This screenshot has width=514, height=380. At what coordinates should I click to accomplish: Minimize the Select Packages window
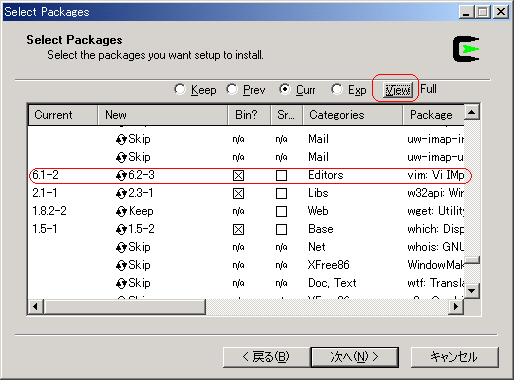tap(466, 12)
